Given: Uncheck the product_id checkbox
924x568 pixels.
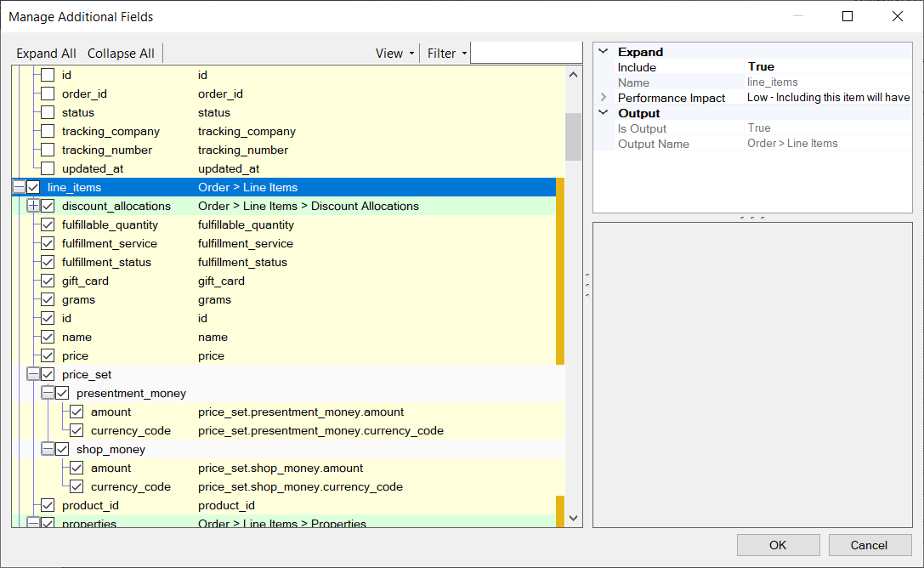Looking at the screenshot, I should 48,505.
